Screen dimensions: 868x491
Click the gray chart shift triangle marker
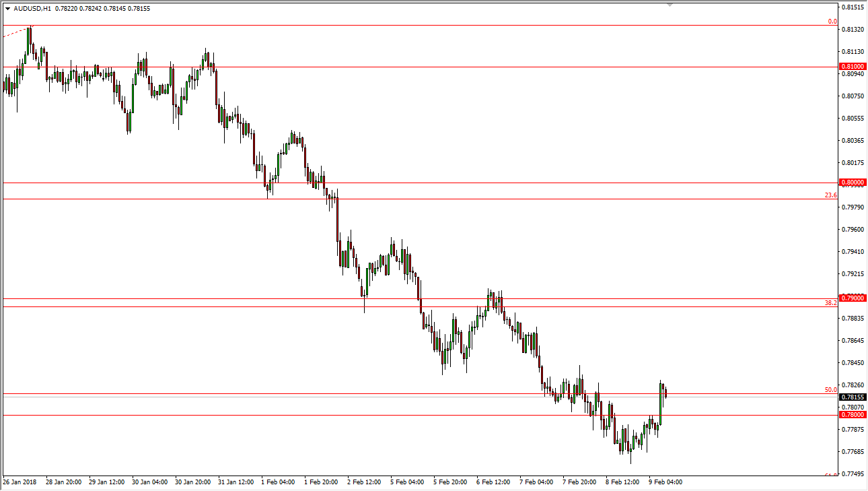[x=670, y=5]
